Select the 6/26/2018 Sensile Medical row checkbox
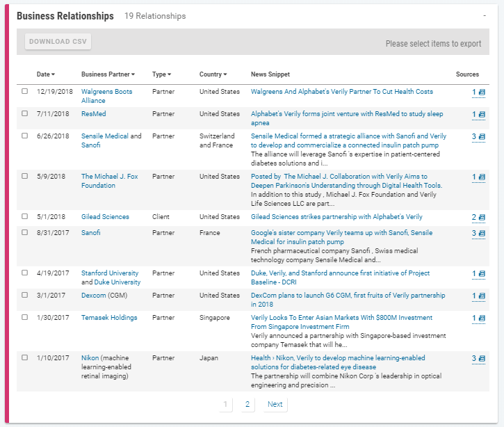Viewport: 504px width, 427px height. 25,136
